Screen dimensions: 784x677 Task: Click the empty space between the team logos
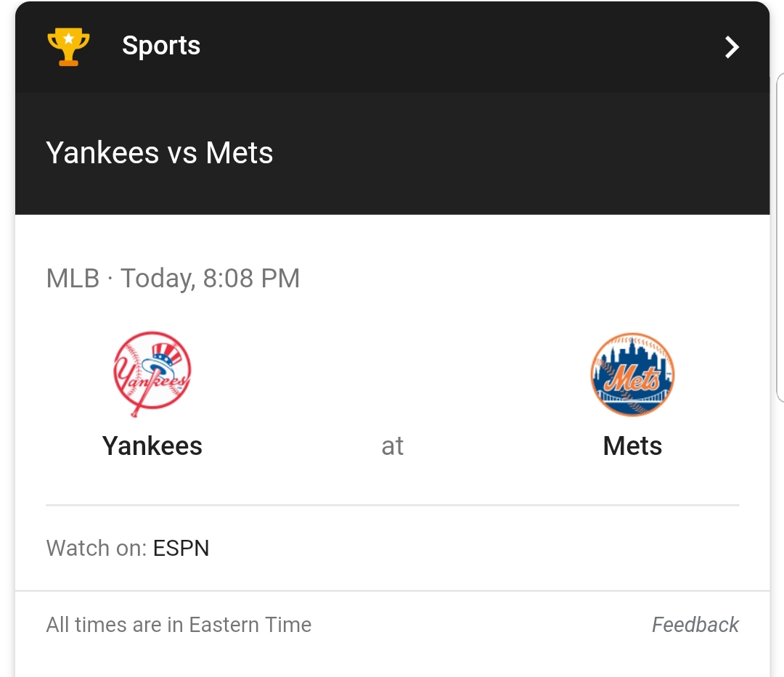coord(392,374)
